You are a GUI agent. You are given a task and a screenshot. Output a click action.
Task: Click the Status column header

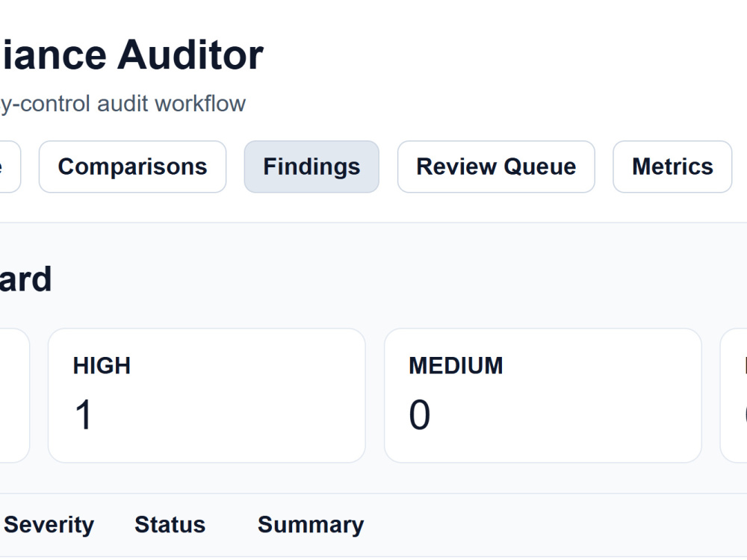170,525
